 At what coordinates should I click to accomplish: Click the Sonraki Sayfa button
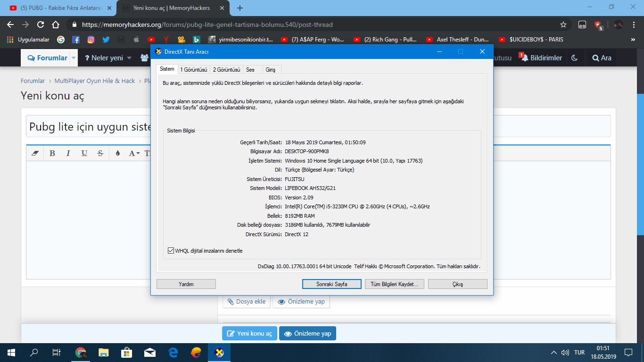tap(332, 284)
